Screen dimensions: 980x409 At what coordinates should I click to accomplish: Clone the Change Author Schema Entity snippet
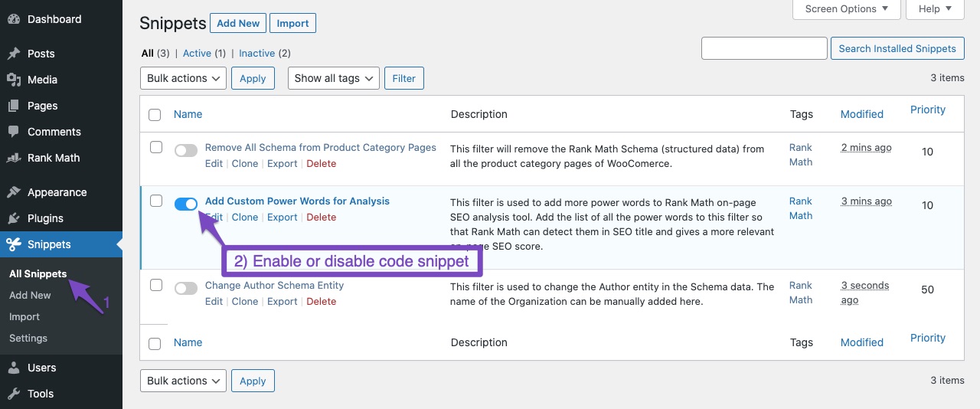(x=245, y=302)
